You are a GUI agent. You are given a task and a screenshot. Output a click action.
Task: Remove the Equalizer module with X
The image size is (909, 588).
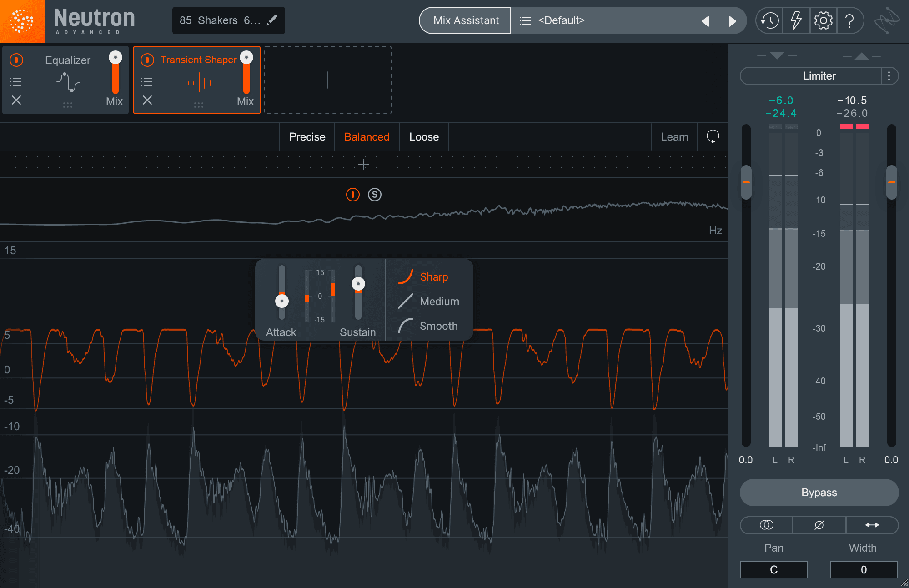[16, 100]
